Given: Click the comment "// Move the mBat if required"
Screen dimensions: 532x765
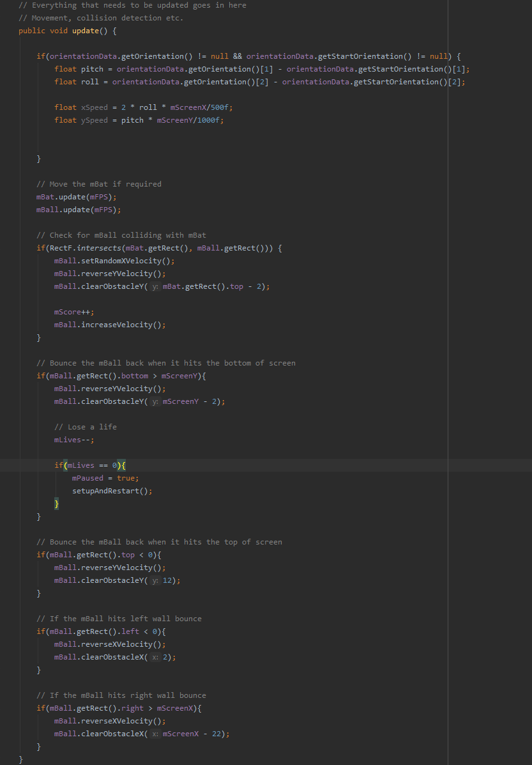Looking at the screenshot, I should 99,184.
